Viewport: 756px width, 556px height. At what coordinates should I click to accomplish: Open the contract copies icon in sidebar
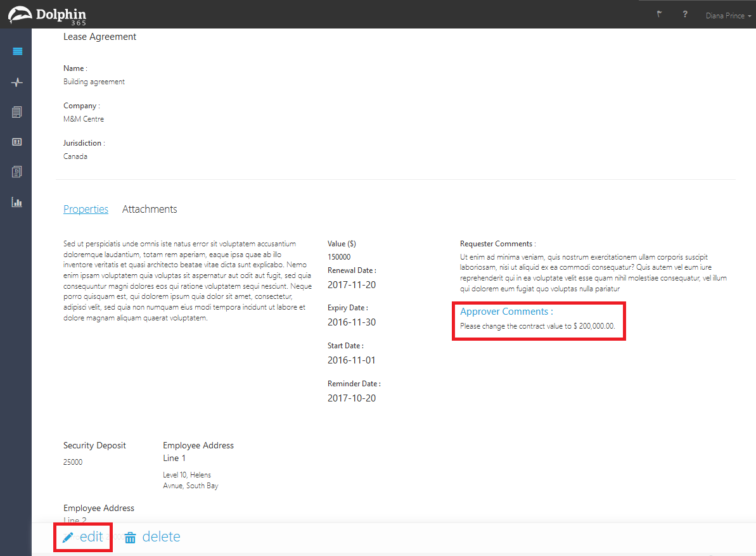[x=17, y=172]
